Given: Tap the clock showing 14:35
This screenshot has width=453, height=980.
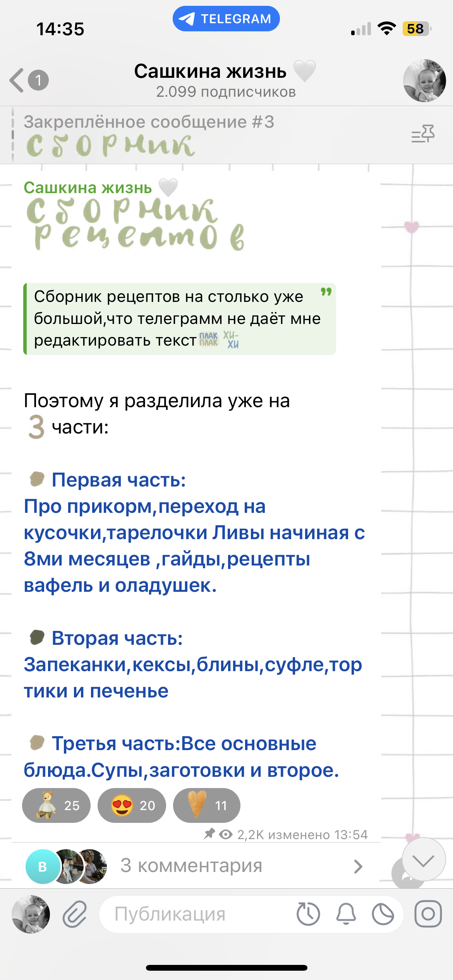Looking at the screenshot, I should (60, 29).
